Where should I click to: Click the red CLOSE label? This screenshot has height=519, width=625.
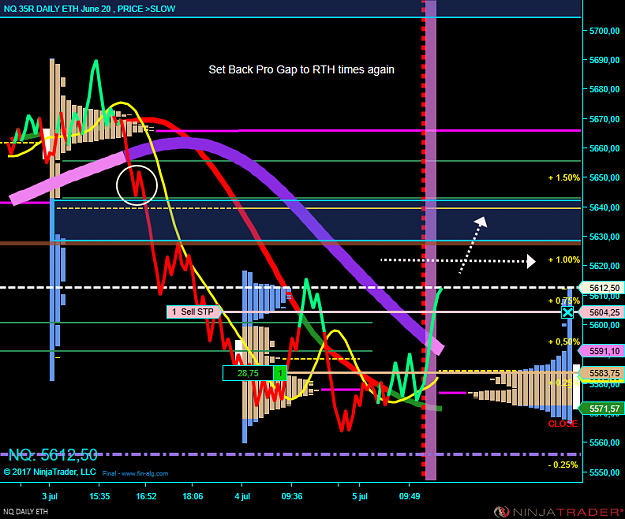tap(563, 424)
